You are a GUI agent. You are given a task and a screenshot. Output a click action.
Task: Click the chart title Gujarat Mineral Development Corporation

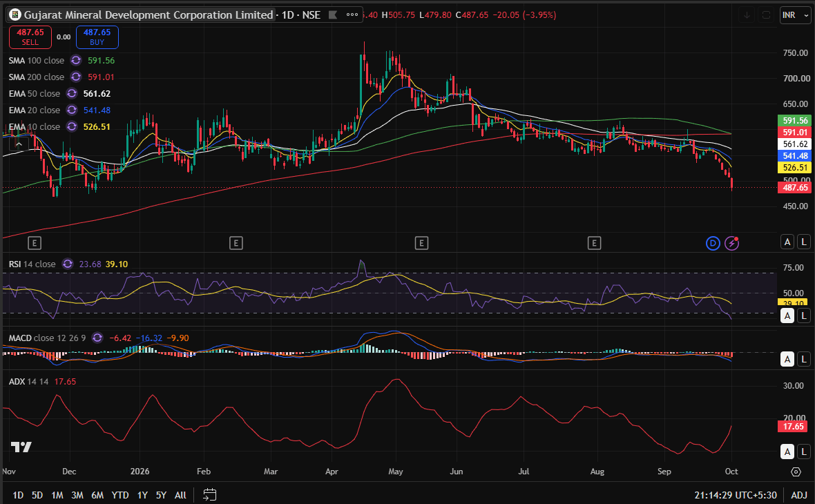pos(148,15)
